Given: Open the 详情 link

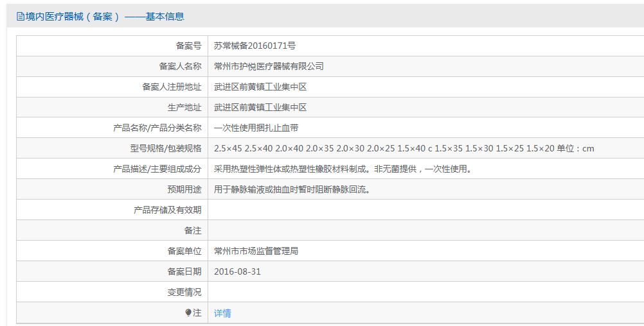Looking at the screenshot, I should (222, 313).
